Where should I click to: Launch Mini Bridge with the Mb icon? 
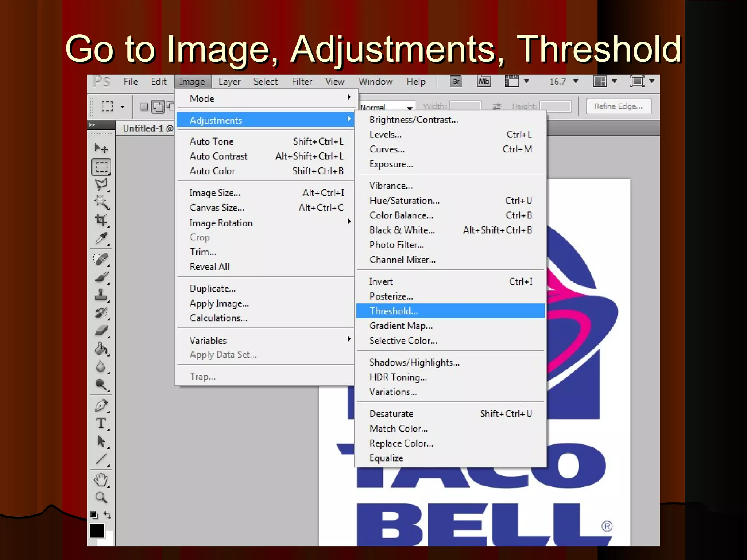[484, 81]
